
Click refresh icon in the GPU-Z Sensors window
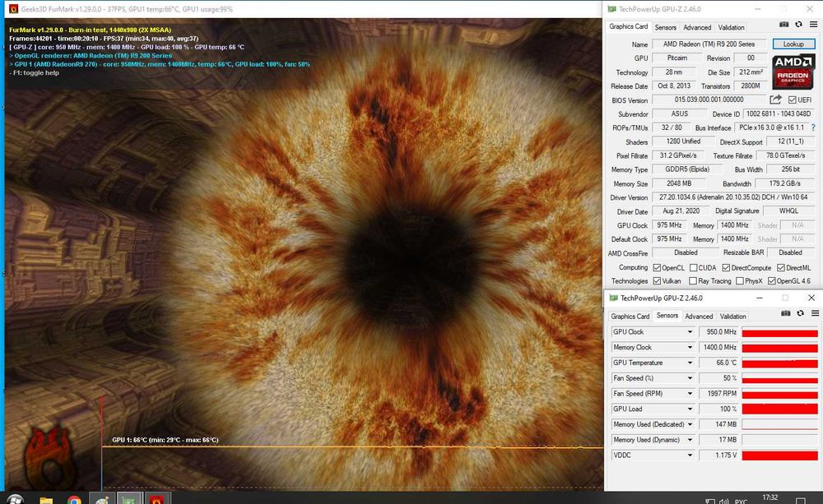tap(801, 313)
